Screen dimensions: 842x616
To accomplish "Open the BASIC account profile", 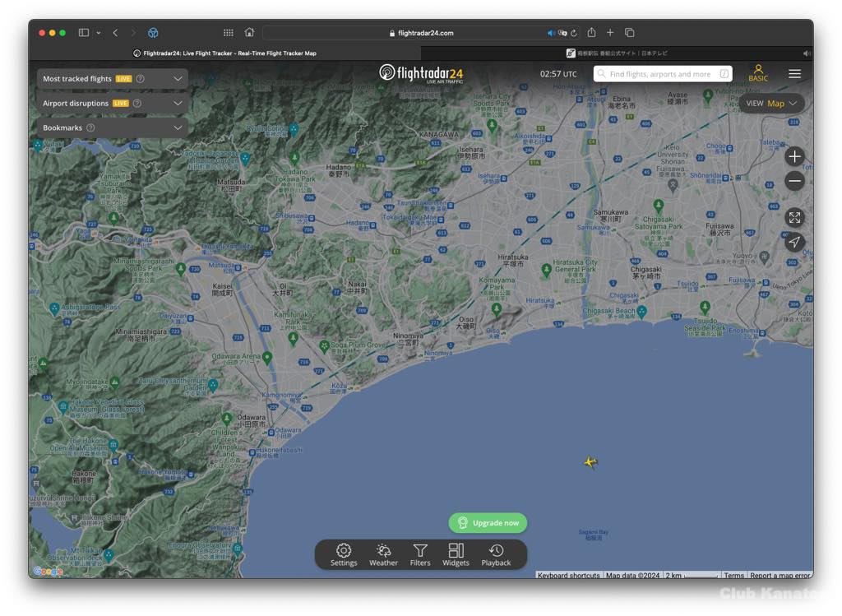I will (x=758, y=73).
